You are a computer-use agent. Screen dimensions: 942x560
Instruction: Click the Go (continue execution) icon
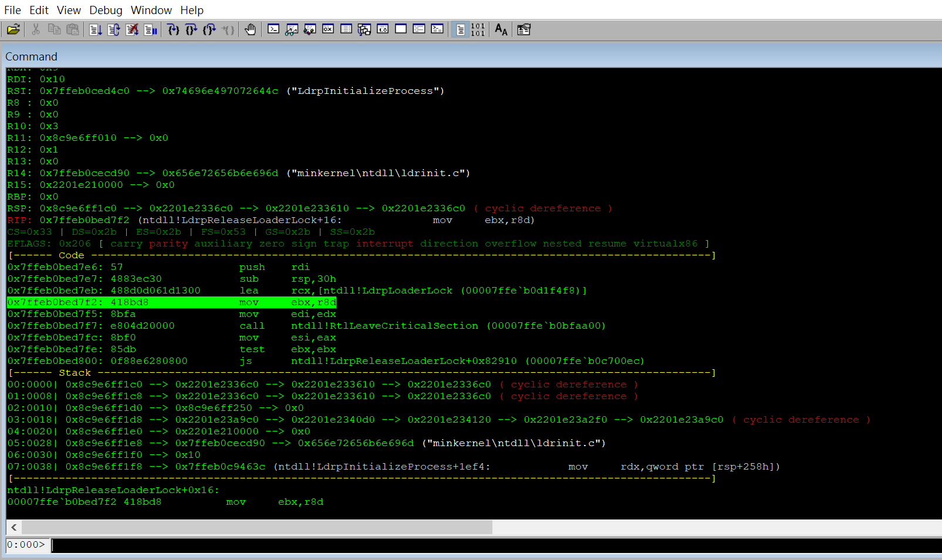point(96,29)
